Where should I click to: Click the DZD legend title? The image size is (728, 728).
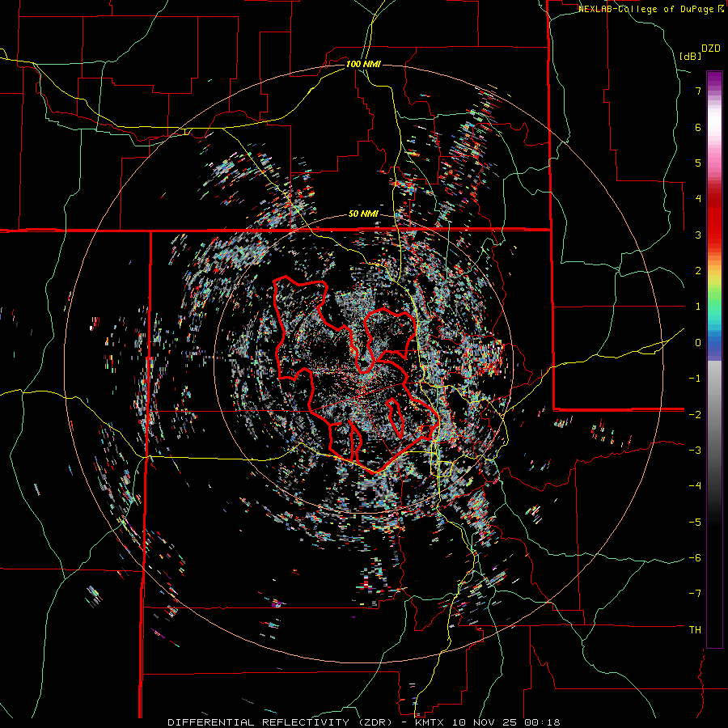click(x=711, y=49)
